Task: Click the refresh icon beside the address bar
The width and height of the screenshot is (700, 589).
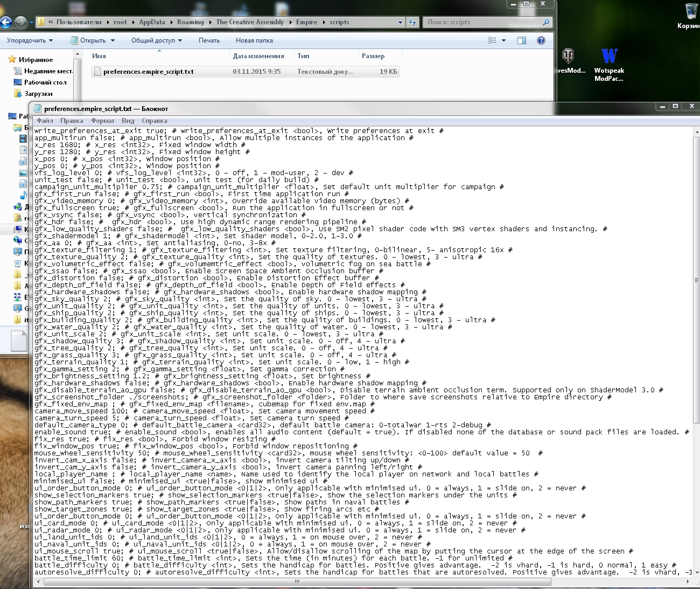Action: [412, 22]
